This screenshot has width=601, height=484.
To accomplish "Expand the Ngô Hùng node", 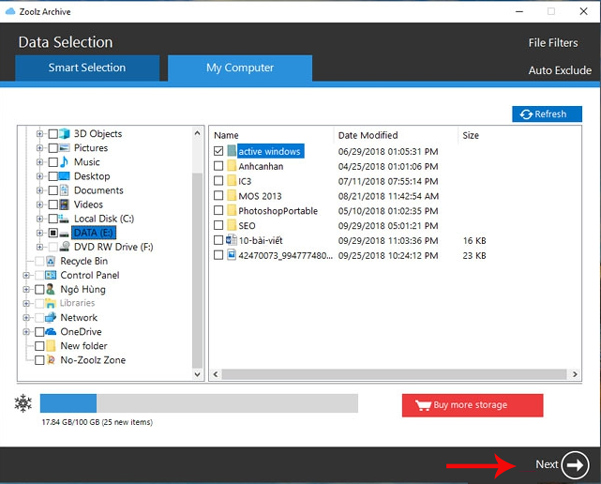I will coord(26,289).
